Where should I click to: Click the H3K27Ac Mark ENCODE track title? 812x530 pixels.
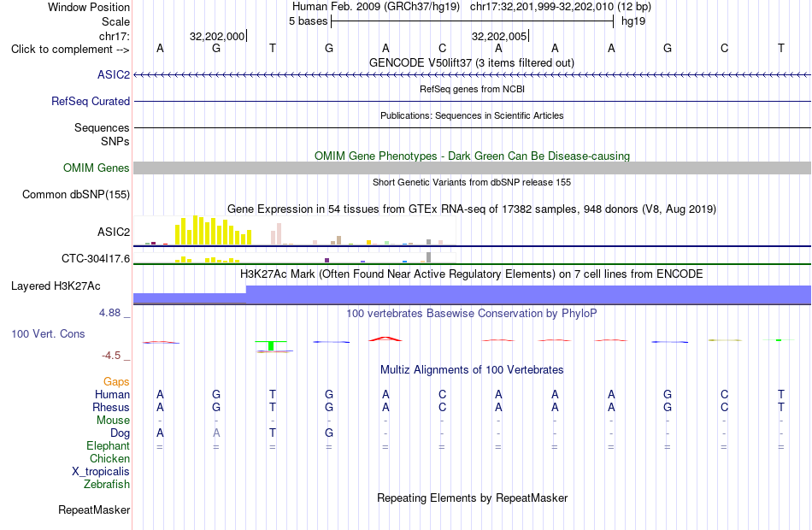(472, 274)
